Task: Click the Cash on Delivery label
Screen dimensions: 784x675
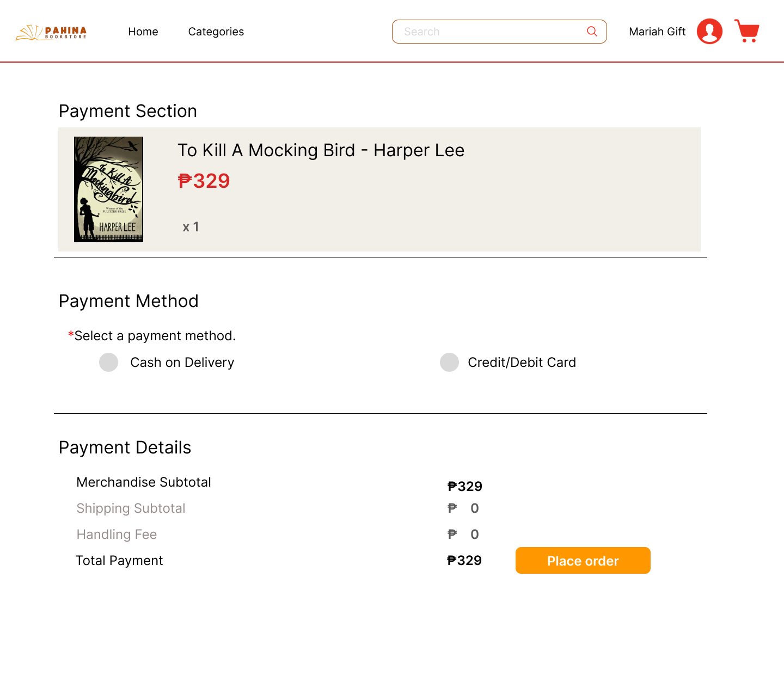Action: [182, 363]
